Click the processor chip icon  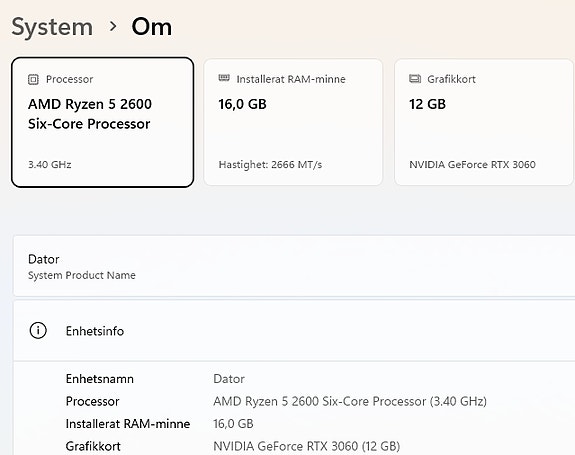[x=33, y=79]
